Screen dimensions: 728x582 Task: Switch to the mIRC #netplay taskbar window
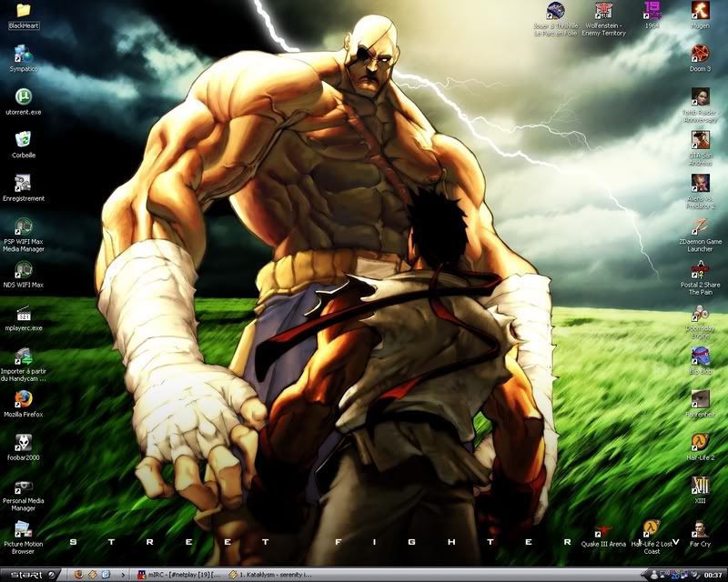tap(178, 576)
